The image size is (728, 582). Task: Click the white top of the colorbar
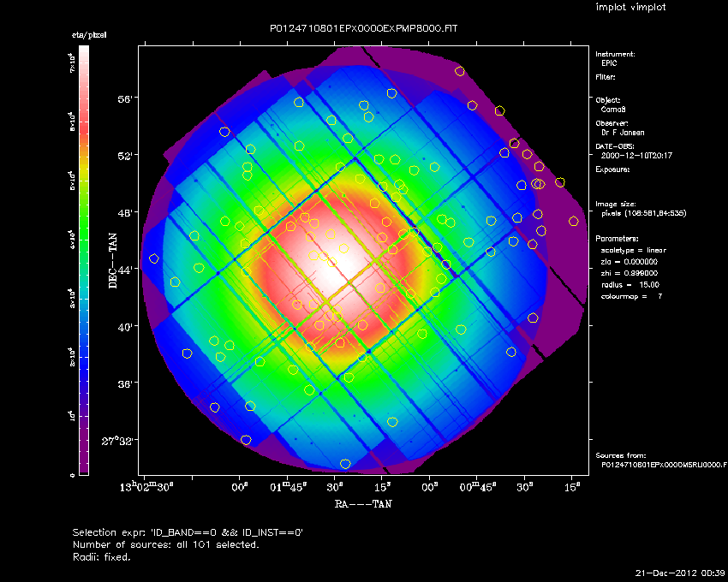tap(84, 52)
